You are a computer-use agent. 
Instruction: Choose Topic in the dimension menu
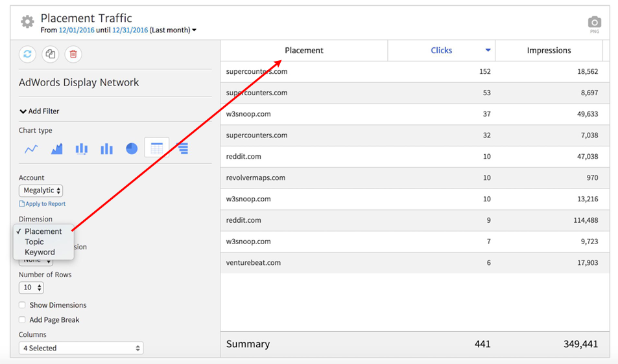34,242
